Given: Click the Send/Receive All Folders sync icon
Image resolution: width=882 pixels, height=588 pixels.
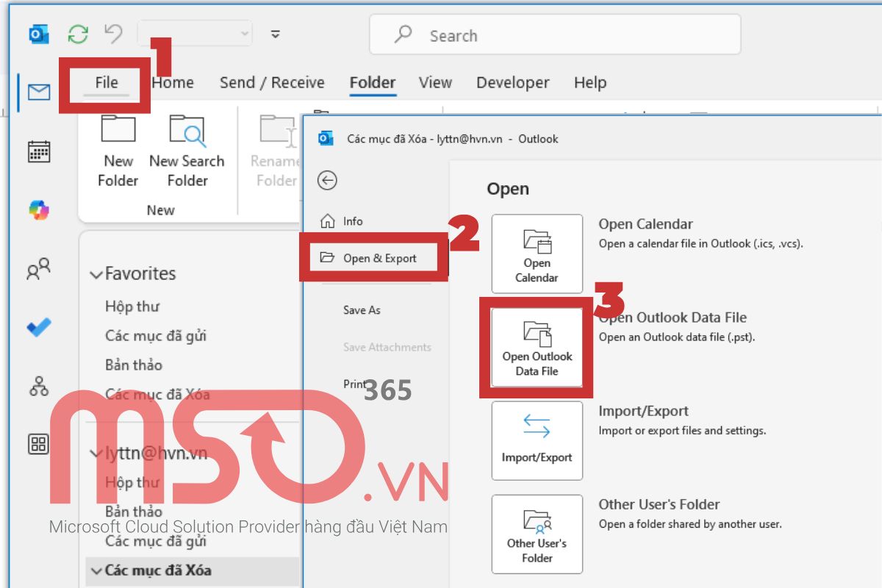Looking at the screenshot, I should click(x=78, y=34).
